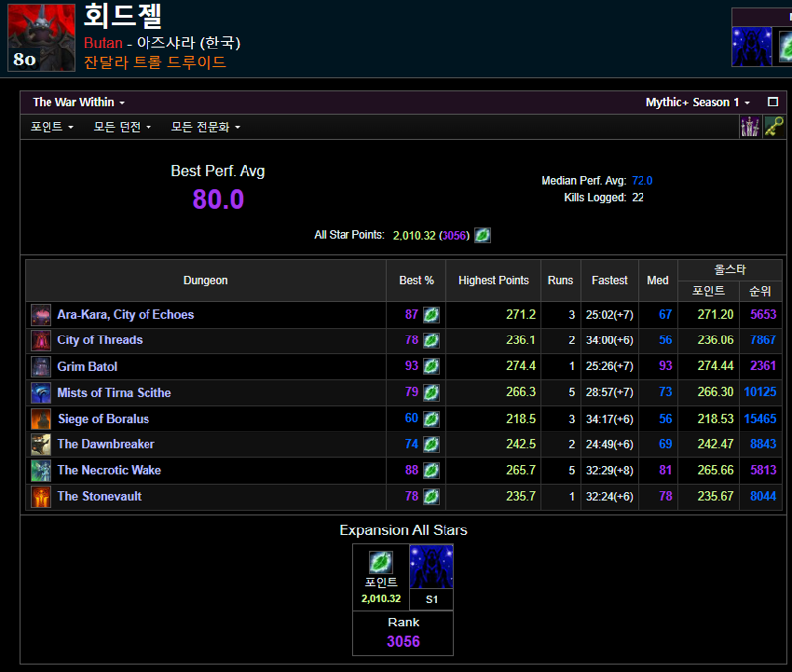Click the Butan guild link
792x672 pixels.
tap(103, 43)
